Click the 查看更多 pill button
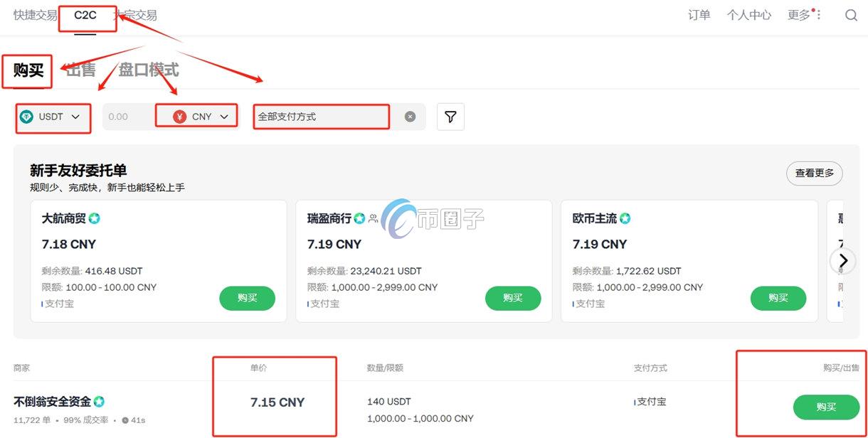This screenshot has width=868, height=438. click(814, 173)
